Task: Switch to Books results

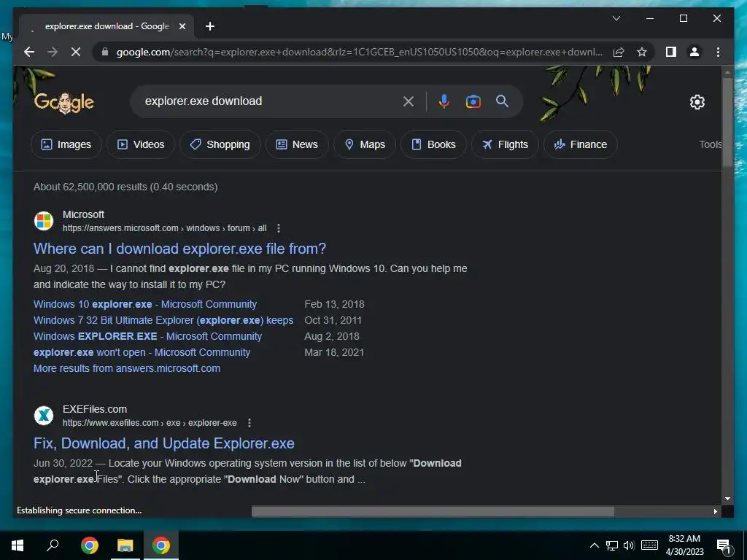Action: coord(433,144)
